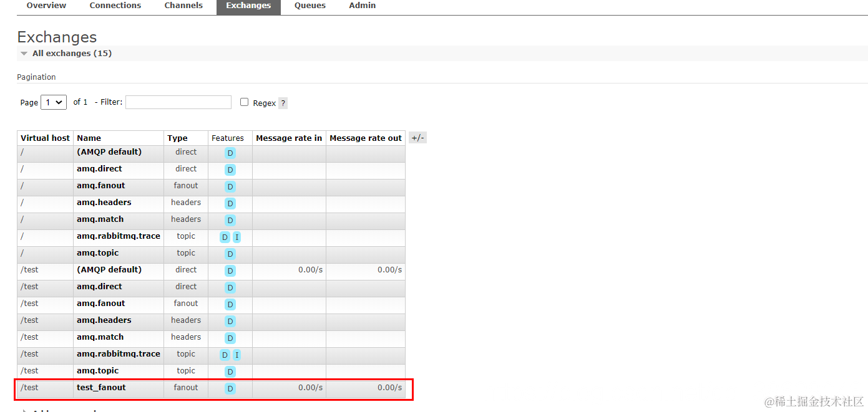
Task: Click the D badge for / vhost amq.fanout
Action: [x=230, y=187]
